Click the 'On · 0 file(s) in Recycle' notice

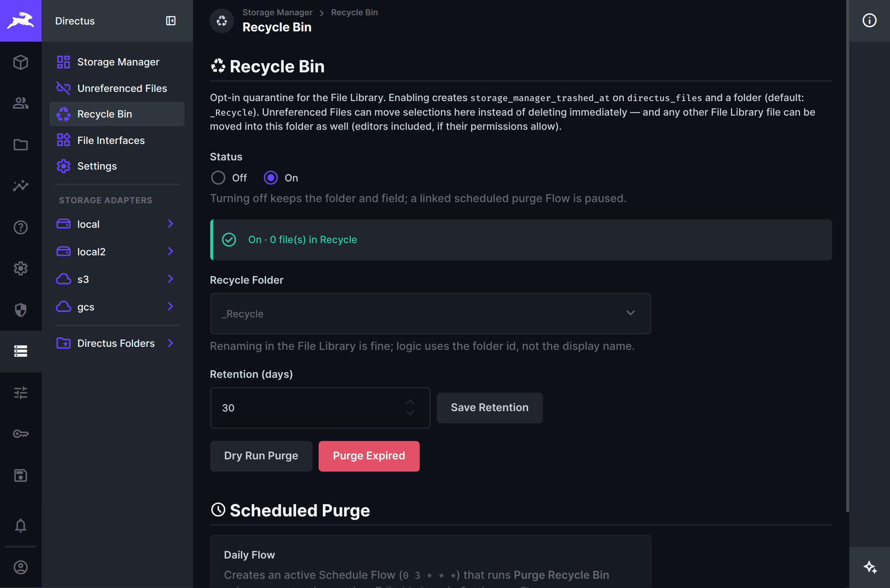click(x=521, y=240)
